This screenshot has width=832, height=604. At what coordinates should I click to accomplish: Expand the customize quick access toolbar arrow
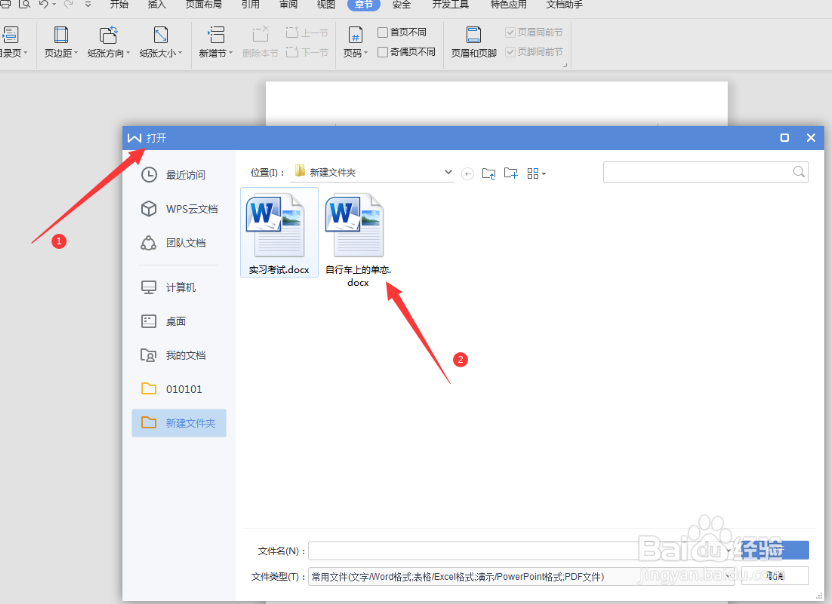coord(88,4)
